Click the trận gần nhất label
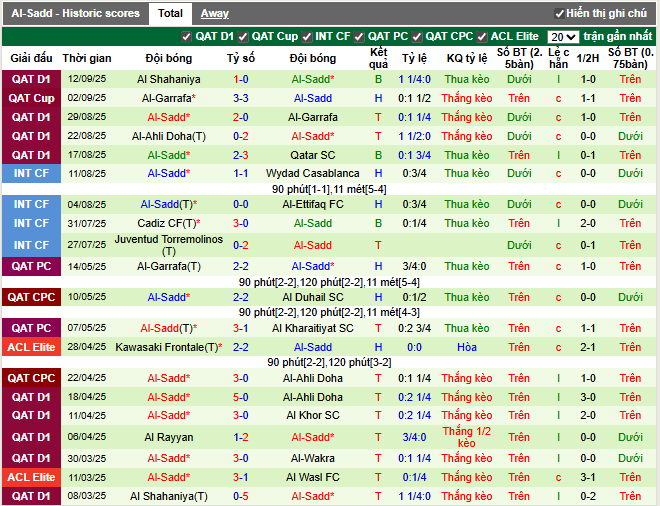This screenshot has height=506, width=660. pos(617,37)
